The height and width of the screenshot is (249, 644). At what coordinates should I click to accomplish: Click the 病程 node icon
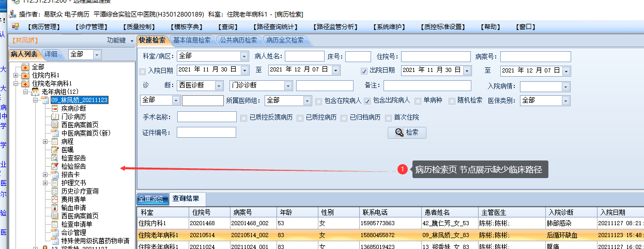pos(55,141)
